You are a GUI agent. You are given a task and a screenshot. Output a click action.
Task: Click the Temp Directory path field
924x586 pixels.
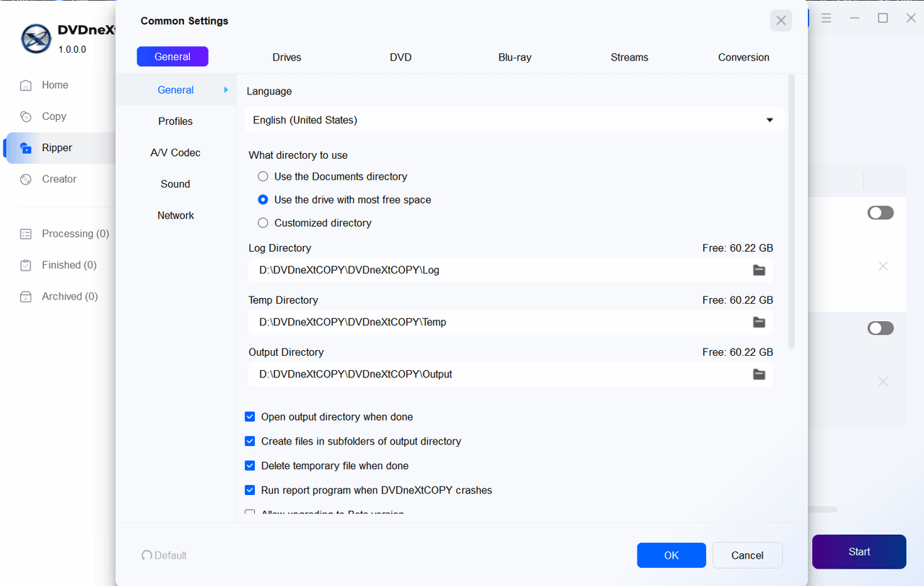(510, 322)
